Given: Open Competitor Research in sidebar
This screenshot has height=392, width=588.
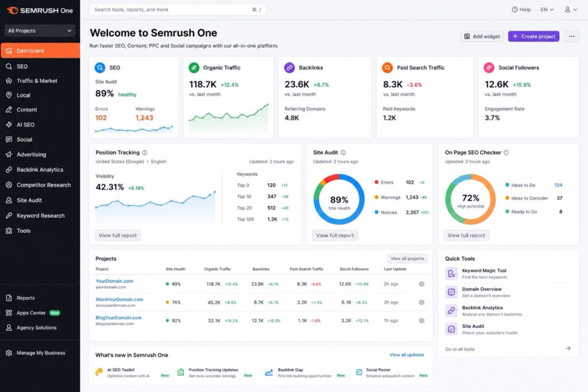Looking at the screenshot, I should point(40,185).
